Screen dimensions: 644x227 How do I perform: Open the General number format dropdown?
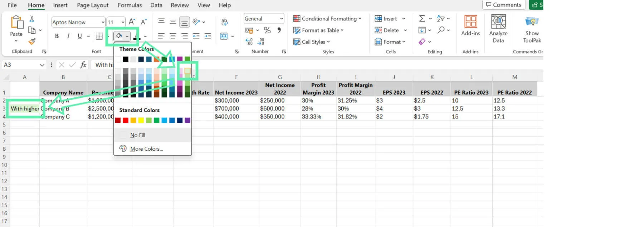point(264,19)
